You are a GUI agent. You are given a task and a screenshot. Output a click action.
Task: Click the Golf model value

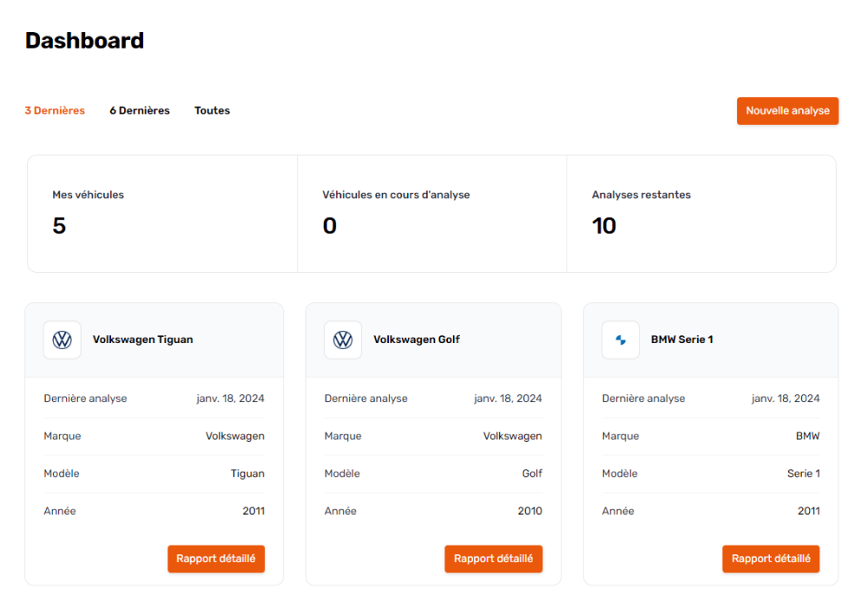coord(532,473)
